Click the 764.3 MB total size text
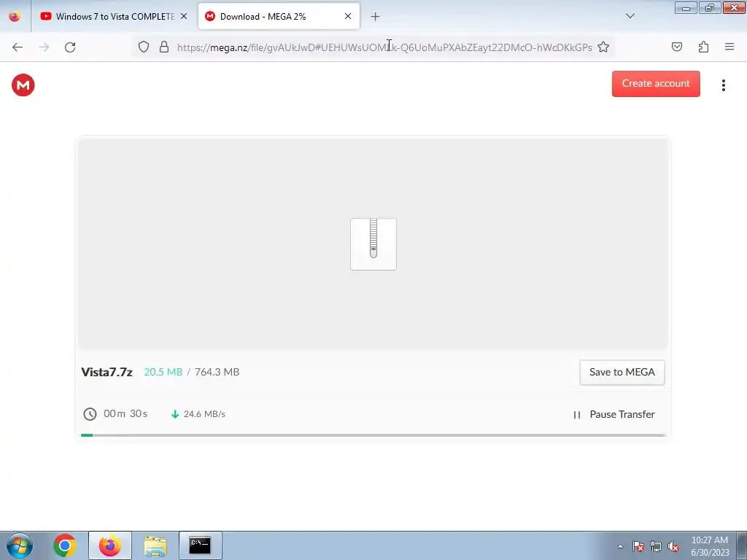Image resolution: width=747 pixels, height=560 pixels. (x=217, y=372)
